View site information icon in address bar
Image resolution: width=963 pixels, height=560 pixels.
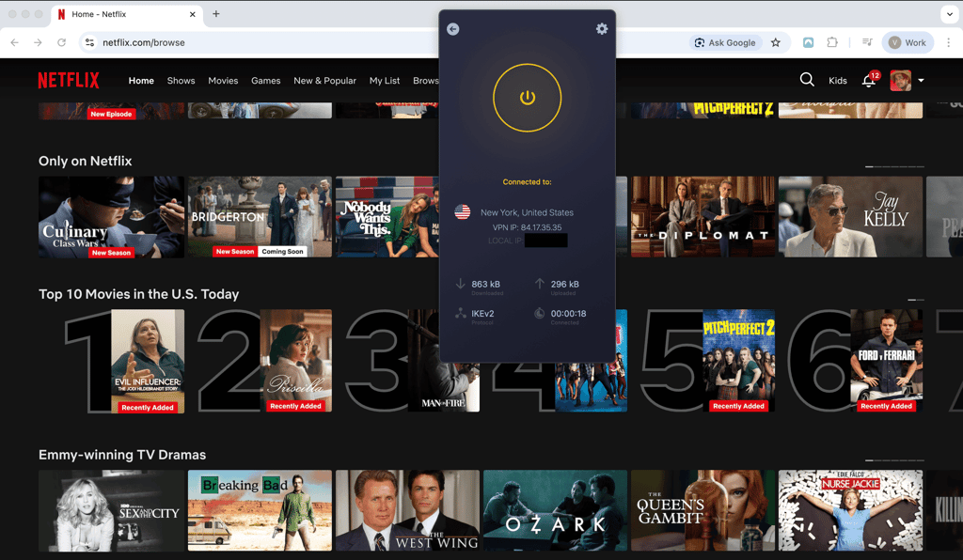89,42
